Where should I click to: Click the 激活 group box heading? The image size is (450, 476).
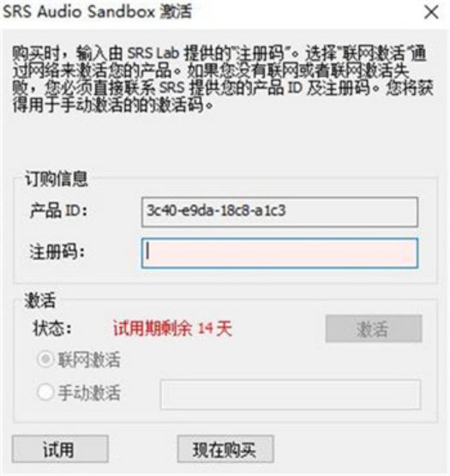(x=40, y=300)
